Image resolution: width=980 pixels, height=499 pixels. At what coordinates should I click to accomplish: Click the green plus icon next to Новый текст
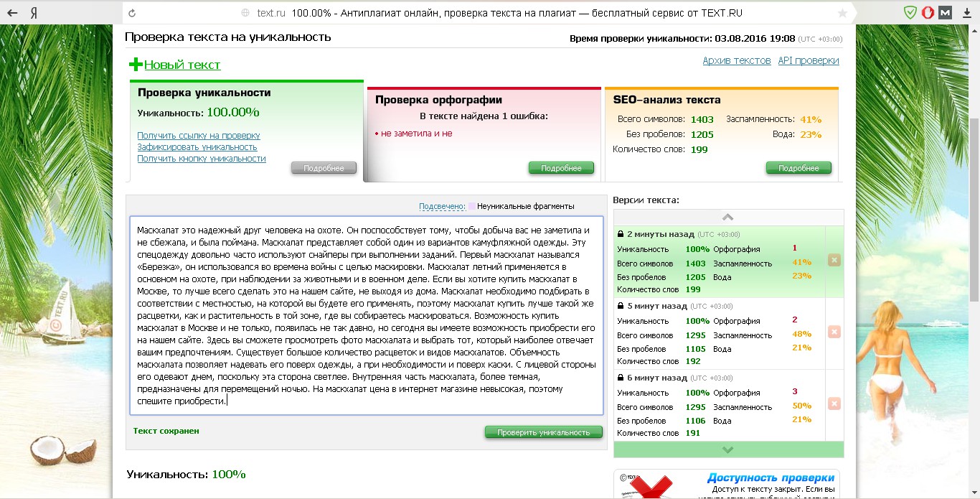136,65
